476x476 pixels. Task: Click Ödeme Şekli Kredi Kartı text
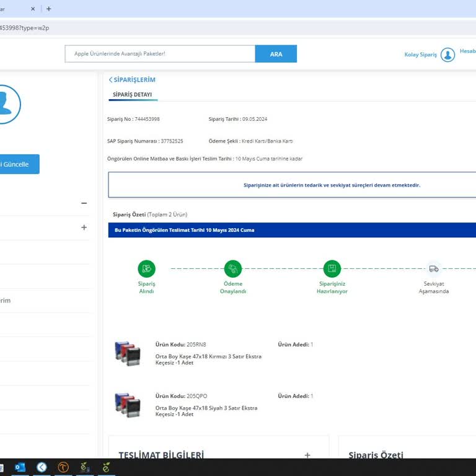tap(251, 141)
